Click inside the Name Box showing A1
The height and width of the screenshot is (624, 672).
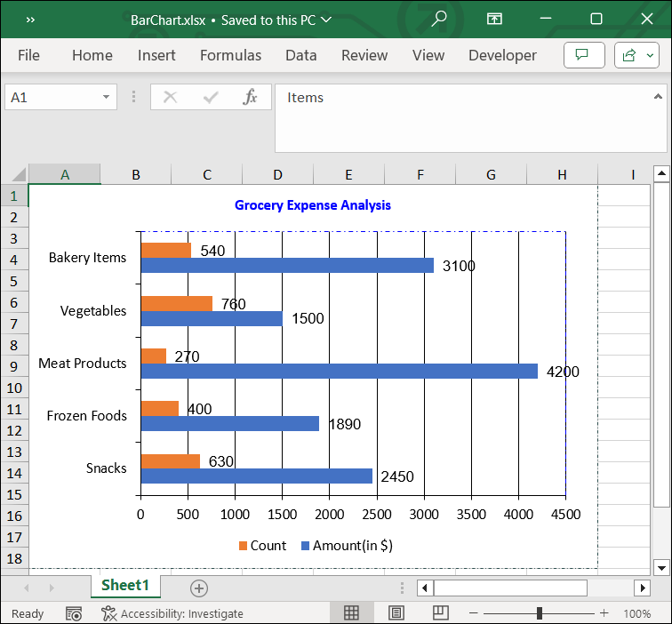[52, 97]
